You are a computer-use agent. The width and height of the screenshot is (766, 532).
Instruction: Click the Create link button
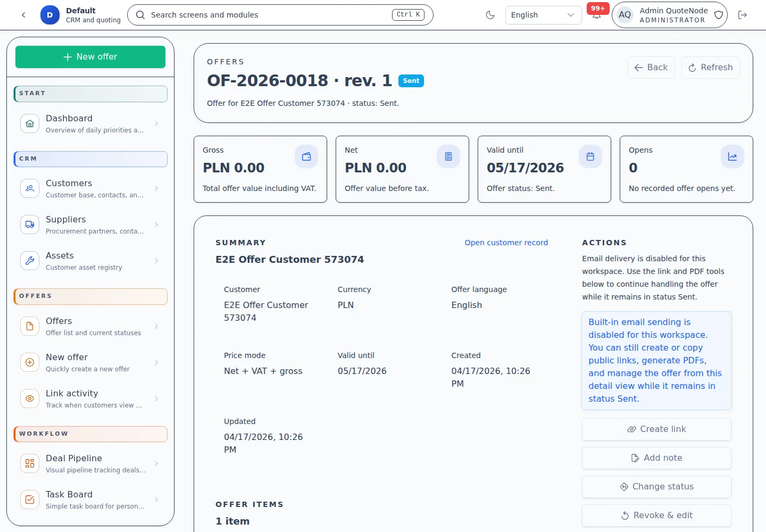click(x=656, y=429)
